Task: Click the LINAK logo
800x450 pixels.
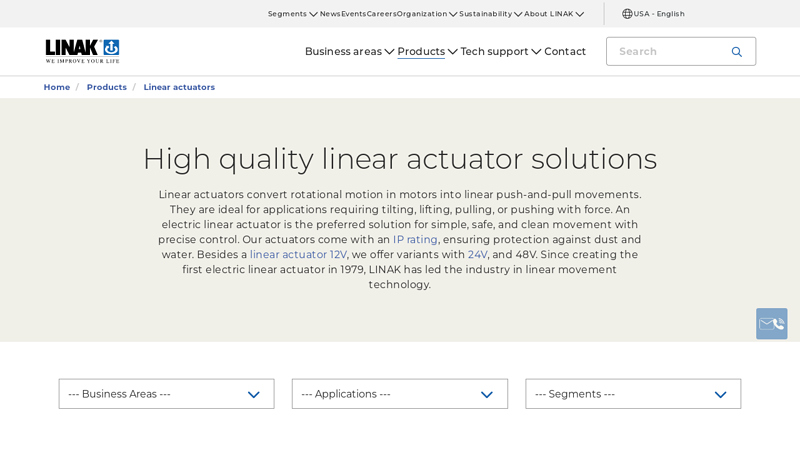Action: (x=82, y=51)
